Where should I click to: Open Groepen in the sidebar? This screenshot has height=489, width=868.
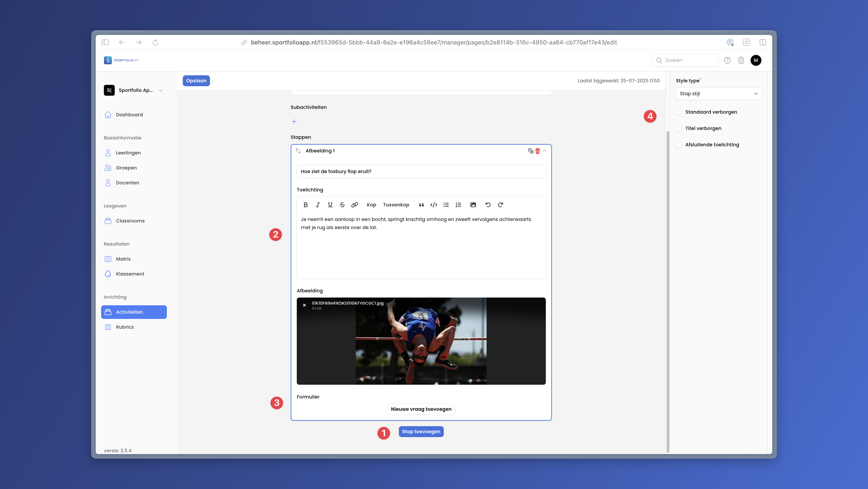tap(134, 168)
